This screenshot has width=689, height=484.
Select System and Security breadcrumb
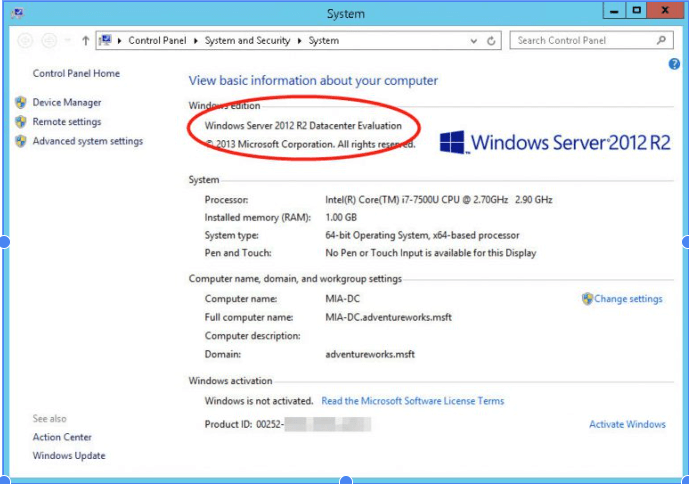(x=248, y=41)
